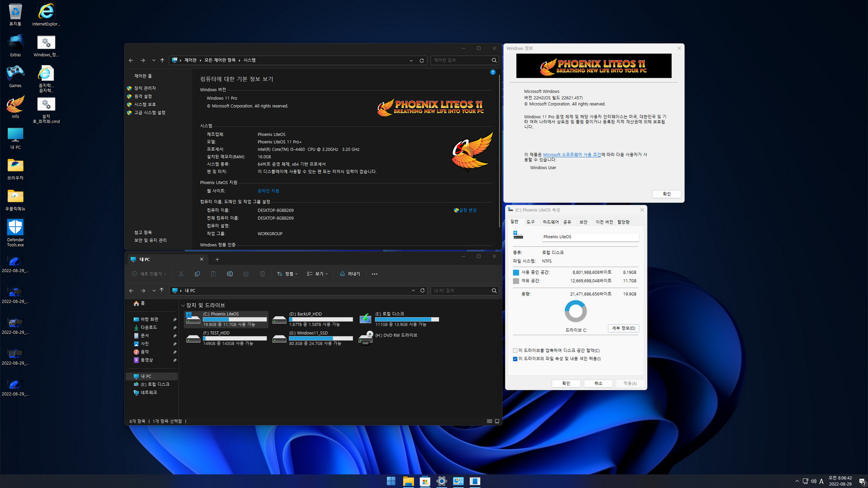Click the blue used space color swatch
The height and width of the screenshot is (488, 868).
click(516, 273)
